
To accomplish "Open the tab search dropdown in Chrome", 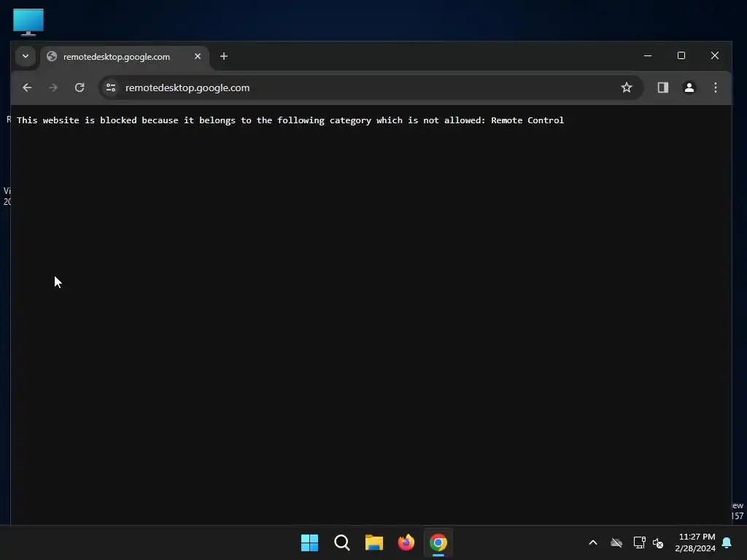I will coord(26,56).
